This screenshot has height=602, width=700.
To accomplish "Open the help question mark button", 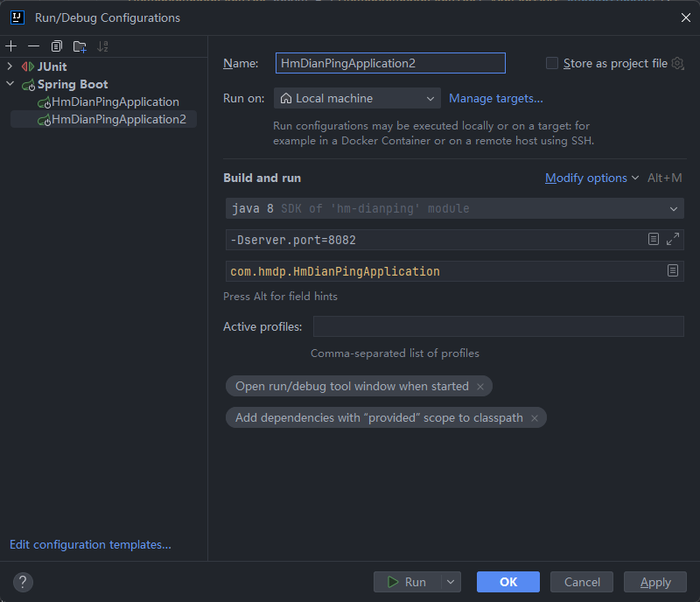I will pyautogui.click(x=23, y=582).
